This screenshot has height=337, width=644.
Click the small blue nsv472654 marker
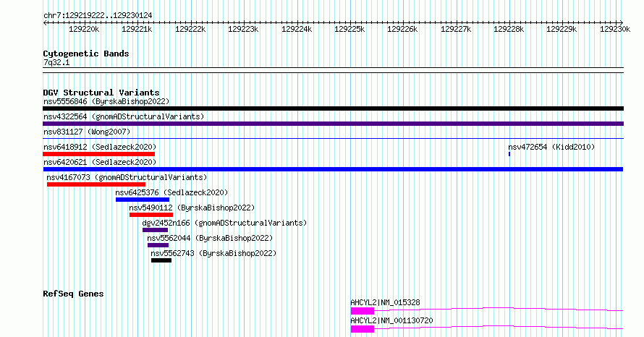[x=509, y=154]
